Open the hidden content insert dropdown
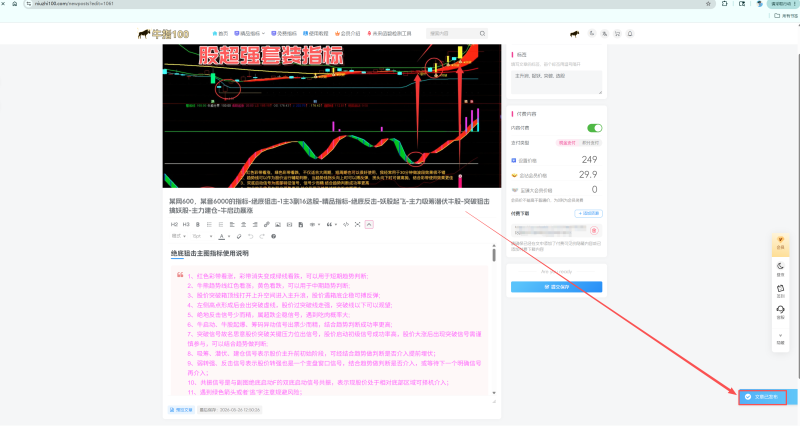 pos(314,224)
